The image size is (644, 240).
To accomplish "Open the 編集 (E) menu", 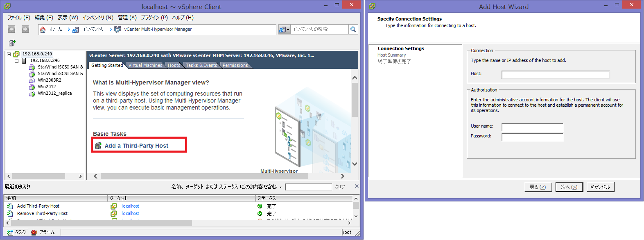I will pos(44,18).
